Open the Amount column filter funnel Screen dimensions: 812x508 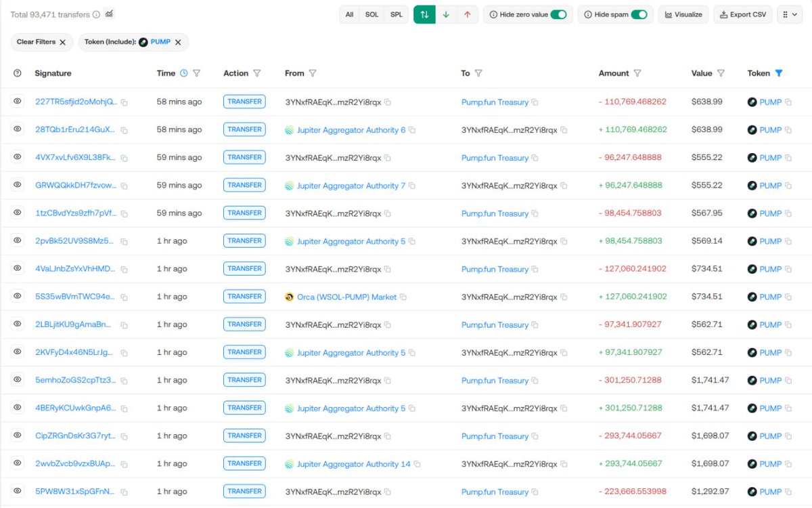pyautogui.click(x=637, y=73)
